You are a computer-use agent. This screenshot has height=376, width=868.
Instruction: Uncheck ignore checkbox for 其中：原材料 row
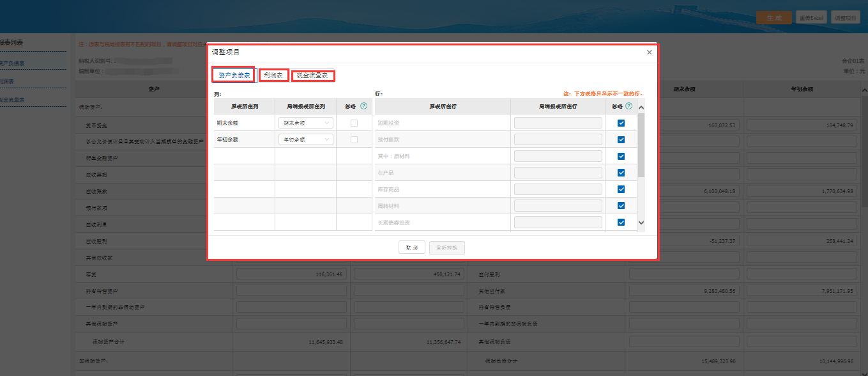pyautogui.click(x=621, y=156)
